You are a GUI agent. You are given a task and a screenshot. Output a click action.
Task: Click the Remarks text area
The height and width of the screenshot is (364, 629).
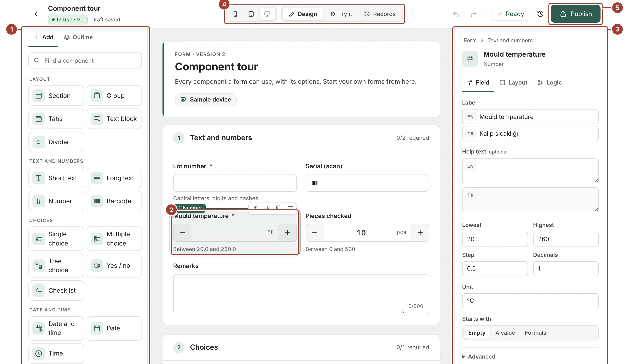[x=301, y=294]
